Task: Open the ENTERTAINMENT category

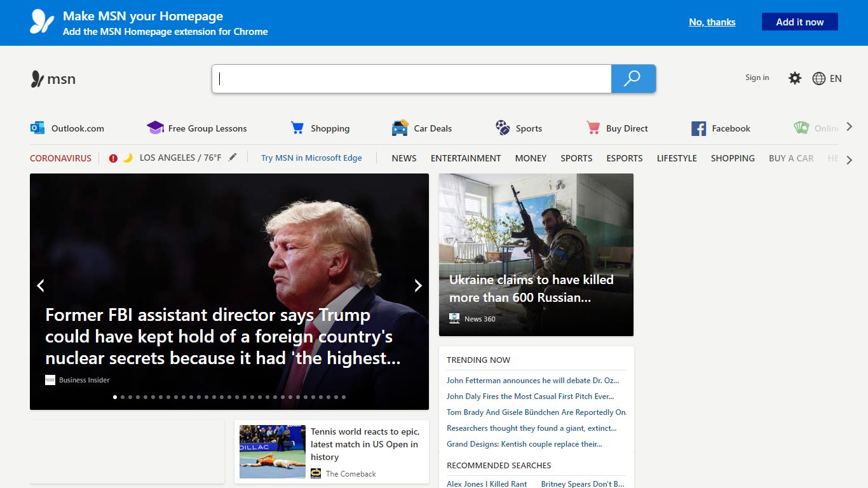Action: tap(466, 158)
